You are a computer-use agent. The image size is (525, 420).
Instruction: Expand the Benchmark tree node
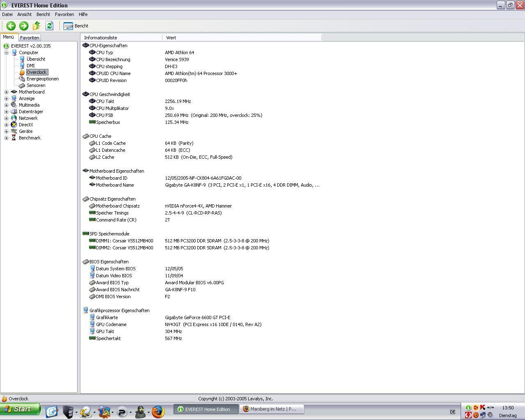pyautogui.click(x=7, y=138)
